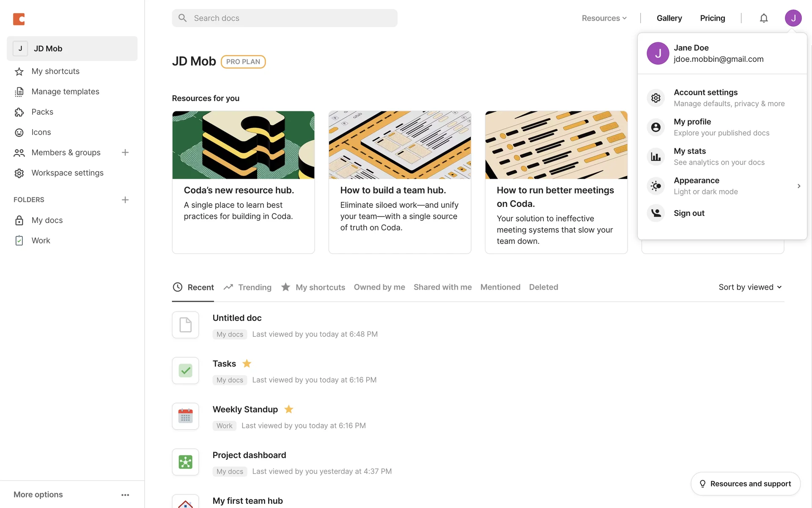Click the Coda logo icon

tap(19, 19)
